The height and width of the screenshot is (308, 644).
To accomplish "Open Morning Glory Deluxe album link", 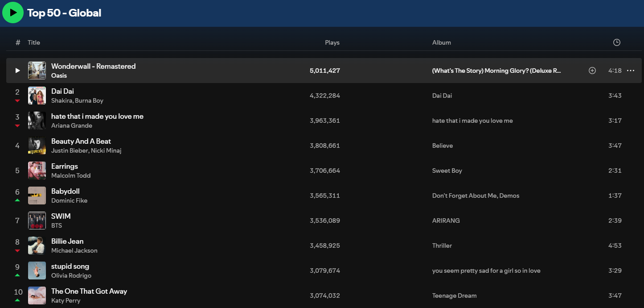I will click(496, 71).
